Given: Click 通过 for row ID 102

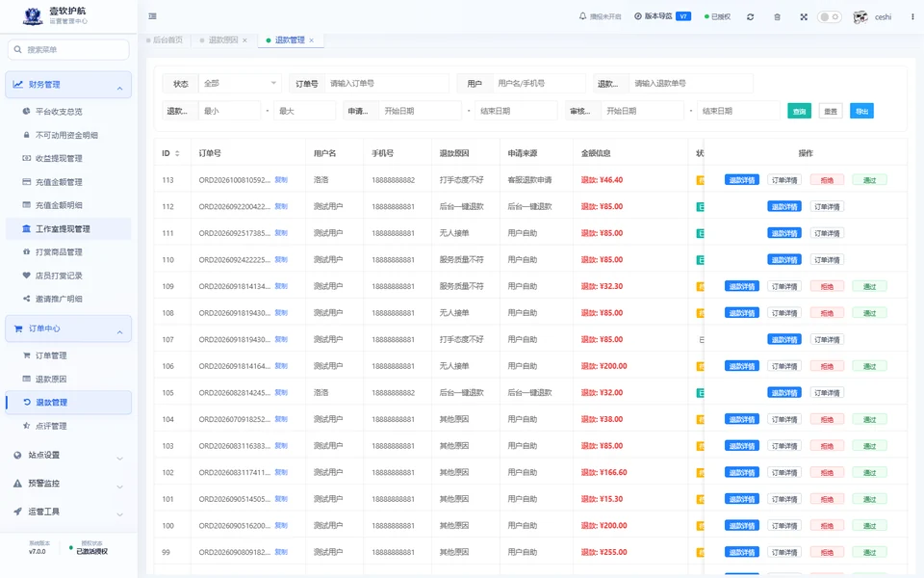Looking at the screenshot, I should [x=869, y=472].
